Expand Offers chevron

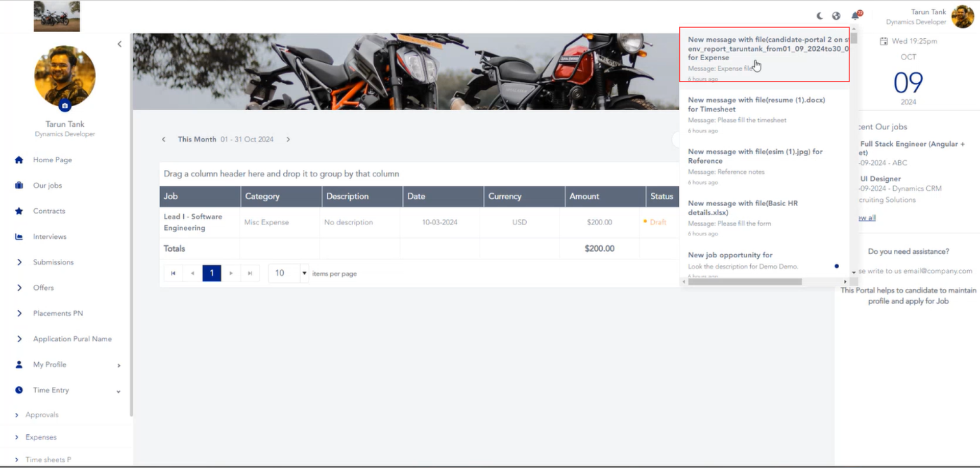(x=19, y=287)
